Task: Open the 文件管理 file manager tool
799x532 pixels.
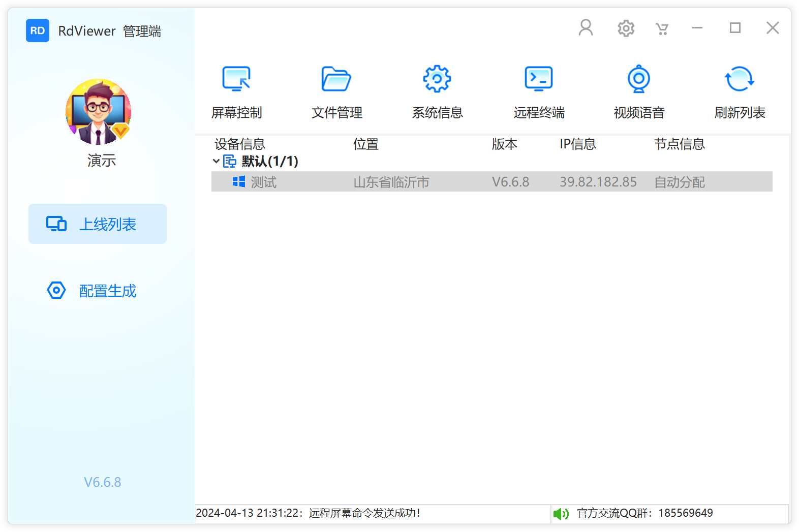Action: coord(336,92)
